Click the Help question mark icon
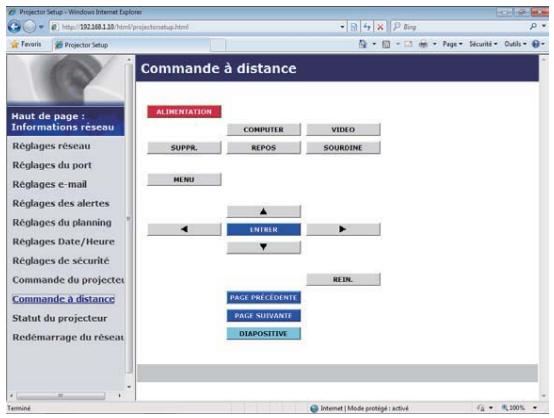554x418 pixels. tap(536, 44)
